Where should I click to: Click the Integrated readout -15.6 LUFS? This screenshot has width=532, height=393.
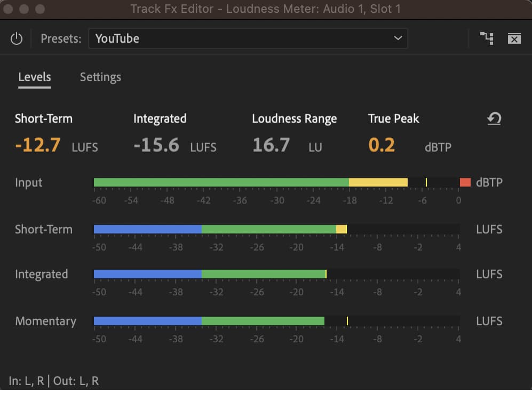tap(156, 145)
